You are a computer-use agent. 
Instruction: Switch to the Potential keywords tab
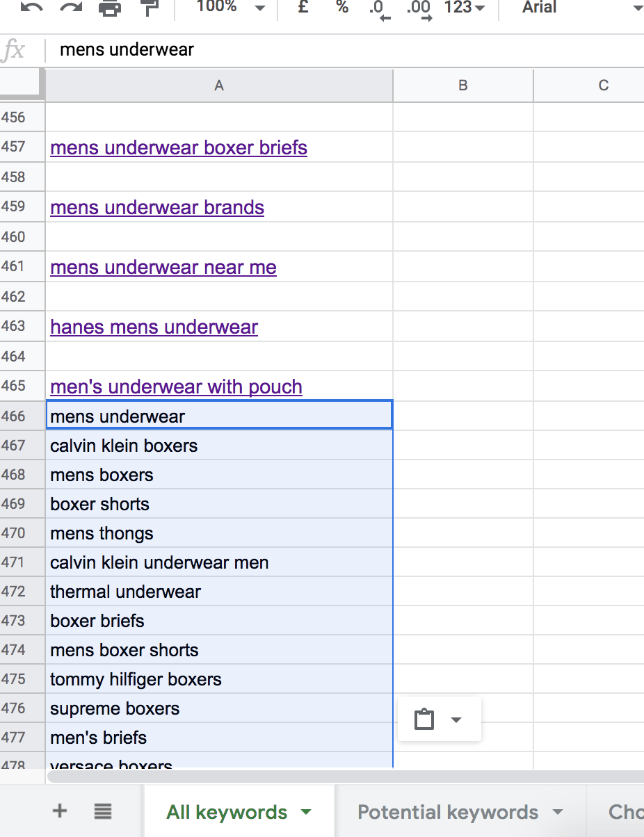pyautogui.click(x=448, y=812)
